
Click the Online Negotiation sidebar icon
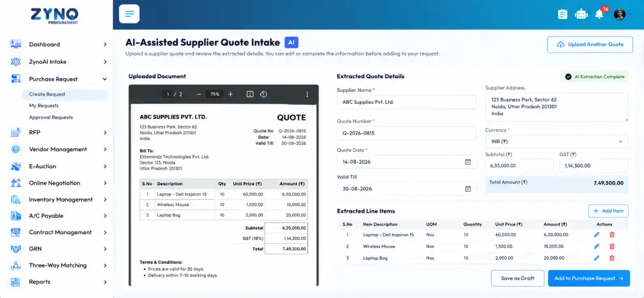pyautogui.click(x=16, y=183)
